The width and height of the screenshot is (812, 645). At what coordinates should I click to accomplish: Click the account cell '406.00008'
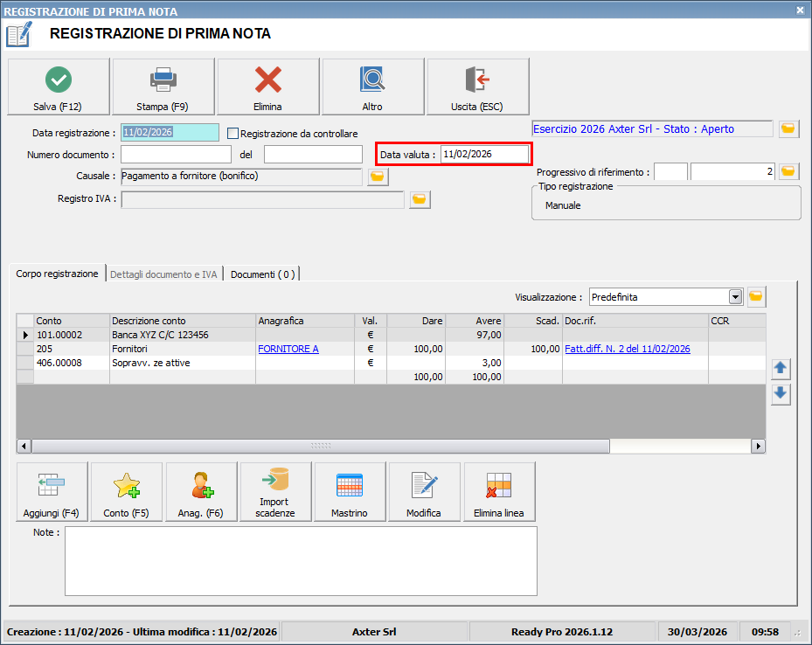[72, 363]
